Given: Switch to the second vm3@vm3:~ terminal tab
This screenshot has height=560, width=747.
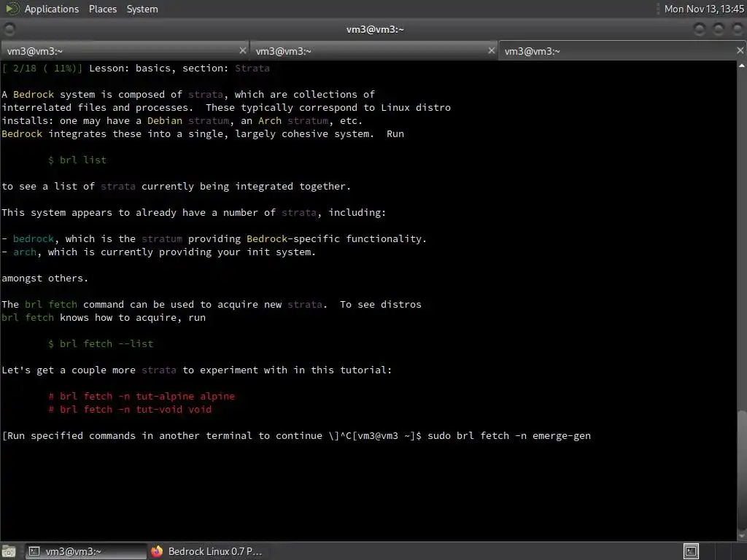Looking at the screenshot, I should (x=373, y=51).
